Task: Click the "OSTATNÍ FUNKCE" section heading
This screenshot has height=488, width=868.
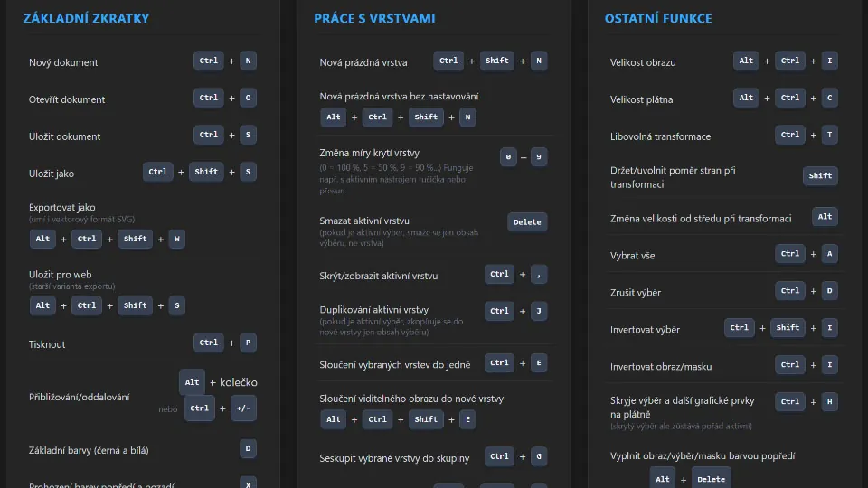Action: pyautogui.click(x=658, y=18)
